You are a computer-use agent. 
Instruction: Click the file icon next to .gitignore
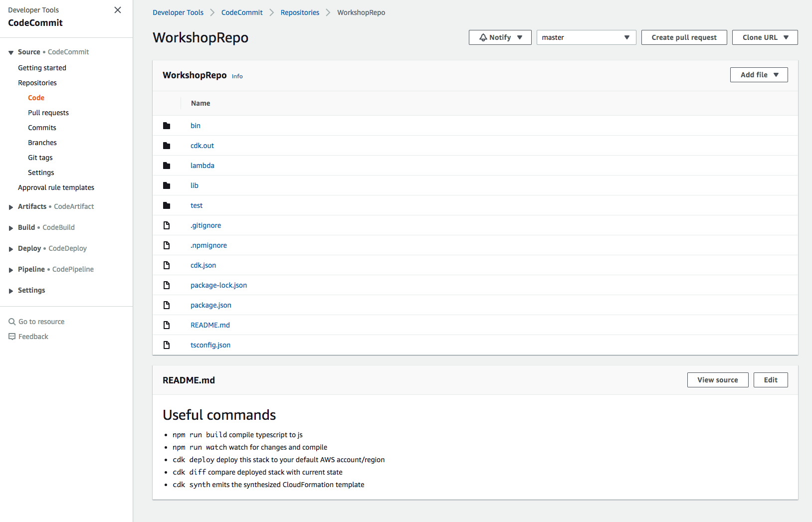click(x=167, y=225)
